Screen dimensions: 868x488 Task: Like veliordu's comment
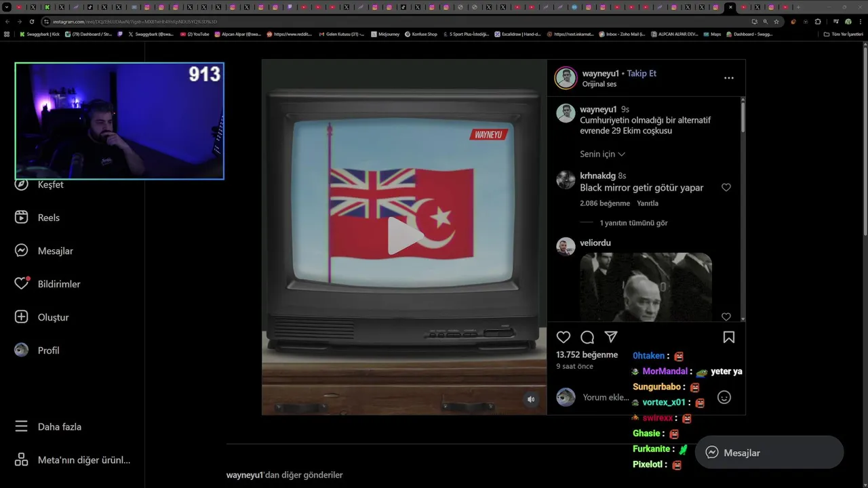click(726, 317)
